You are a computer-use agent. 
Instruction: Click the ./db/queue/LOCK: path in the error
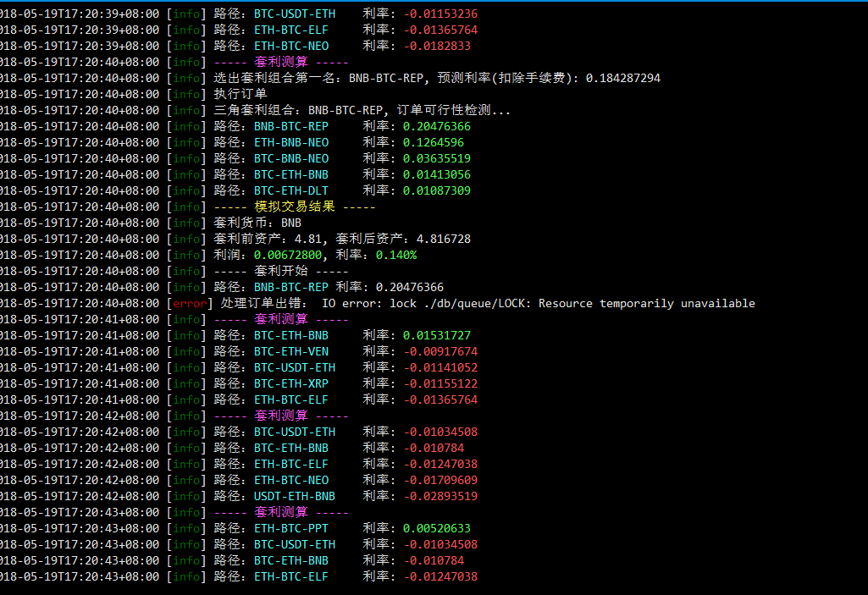(x=477, y=303)
